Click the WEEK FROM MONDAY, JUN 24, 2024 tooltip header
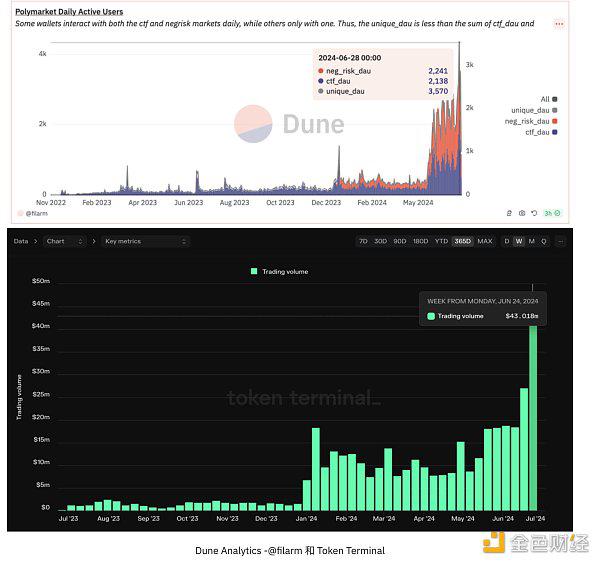The image size is (600, 564). (483, 302)
